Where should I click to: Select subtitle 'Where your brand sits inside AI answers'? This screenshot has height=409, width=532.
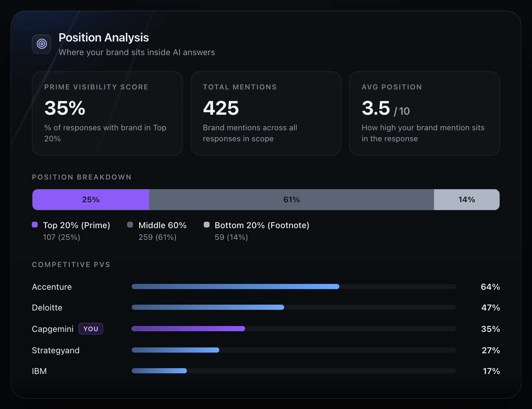click(x=137, y=52)
